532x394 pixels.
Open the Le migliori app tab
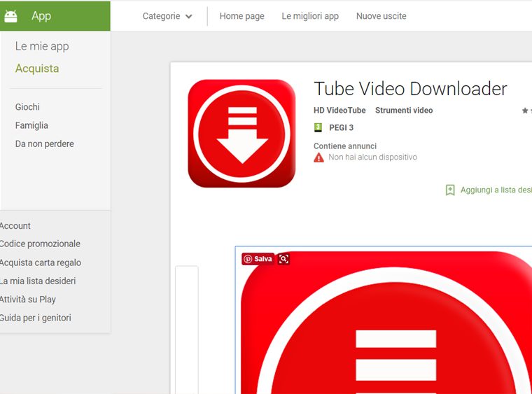tap(310, 16)
